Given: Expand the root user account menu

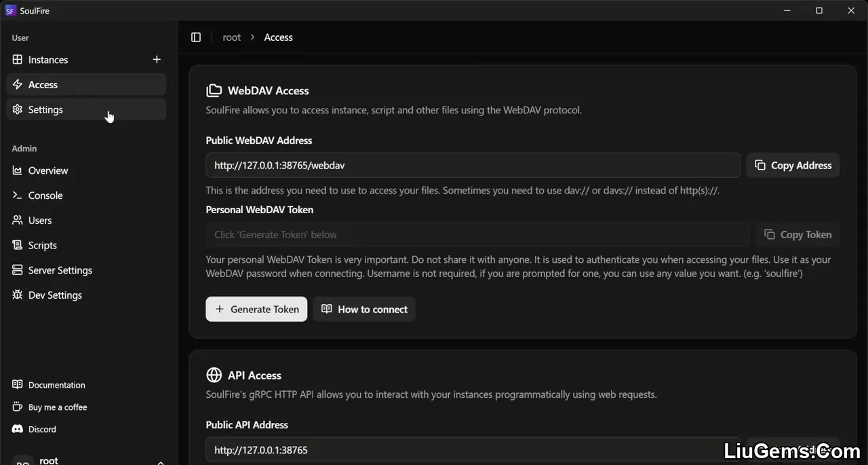Looking at the screenshot, I should click(86, 460).
